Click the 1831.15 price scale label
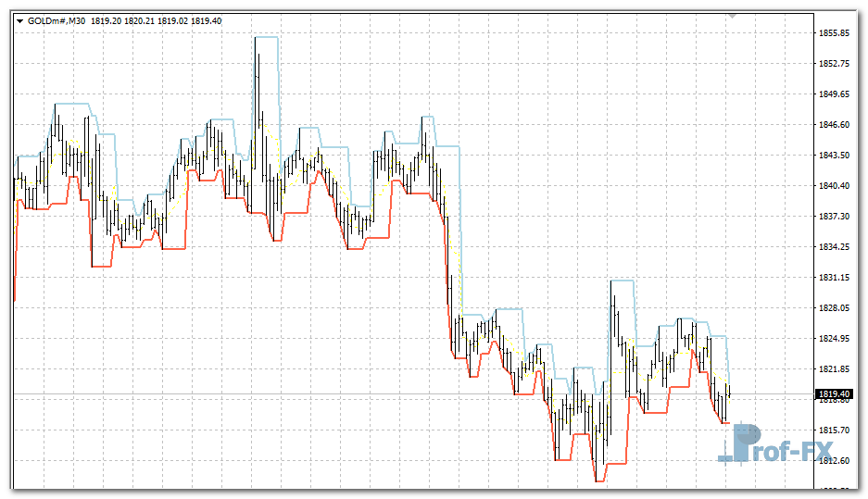The height and width of the screenshot is (499, 868). [x=835, y=278]
